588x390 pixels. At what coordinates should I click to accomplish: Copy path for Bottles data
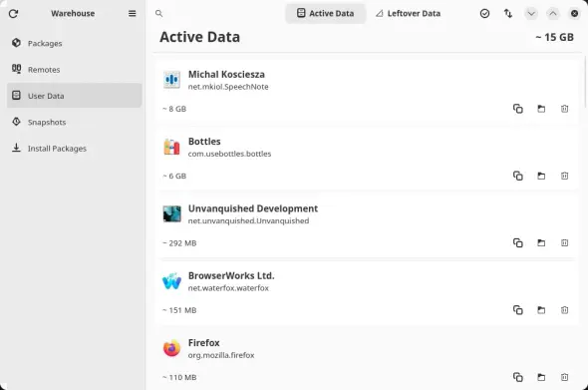click(518, 176)
